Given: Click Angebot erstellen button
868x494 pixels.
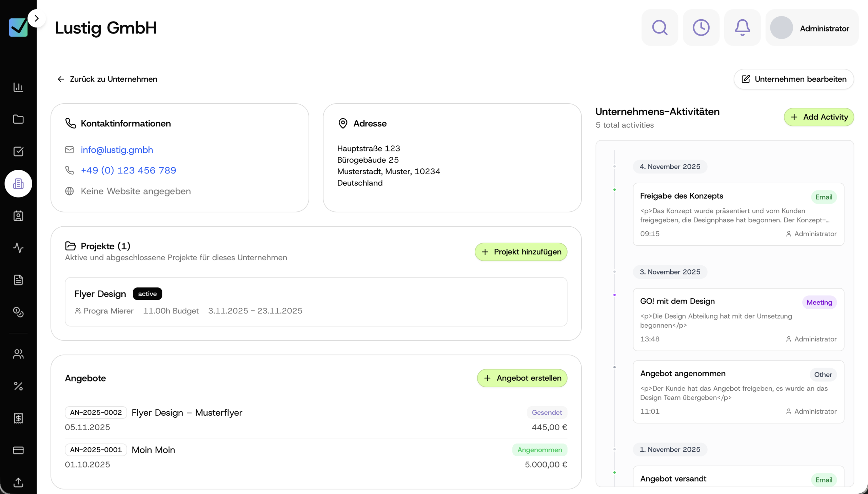Looking at the screenshot, I should 522,378.
